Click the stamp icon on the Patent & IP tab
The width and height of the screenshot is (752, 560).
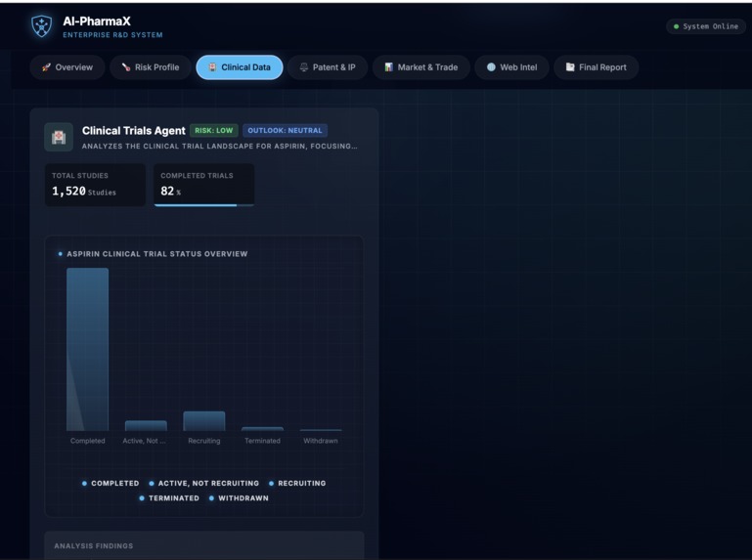coord(304,67)
